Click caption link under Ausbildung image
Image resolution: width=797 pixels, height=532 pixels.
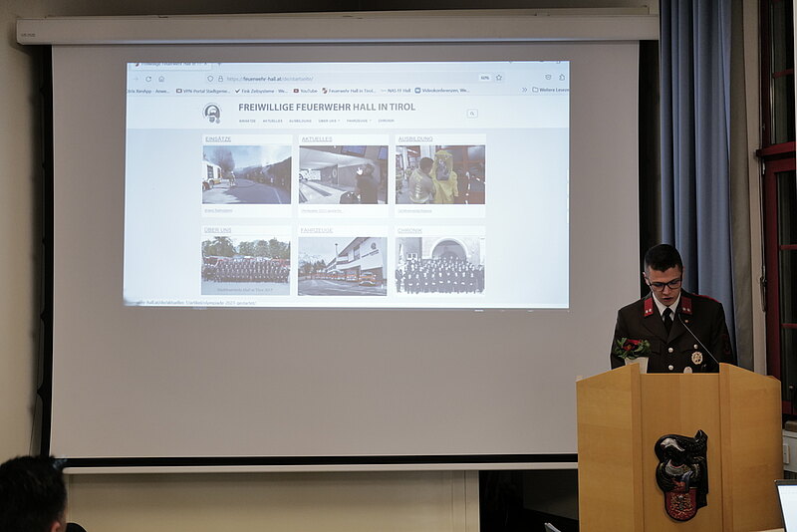[x=414, y=210]
